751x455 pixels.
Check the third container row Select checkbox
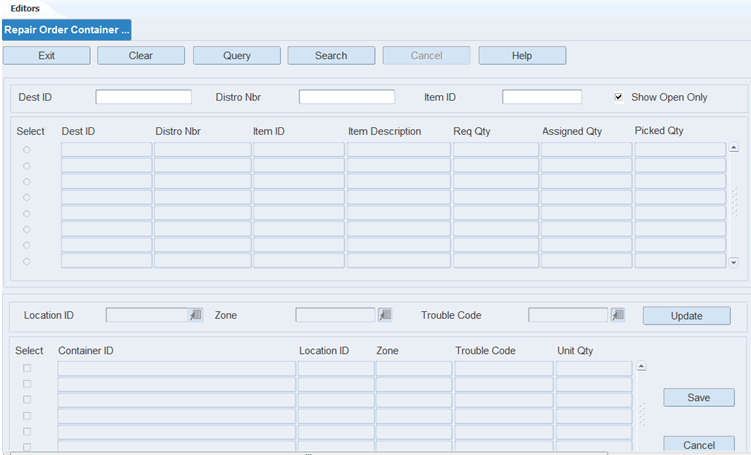pos(27,400)
